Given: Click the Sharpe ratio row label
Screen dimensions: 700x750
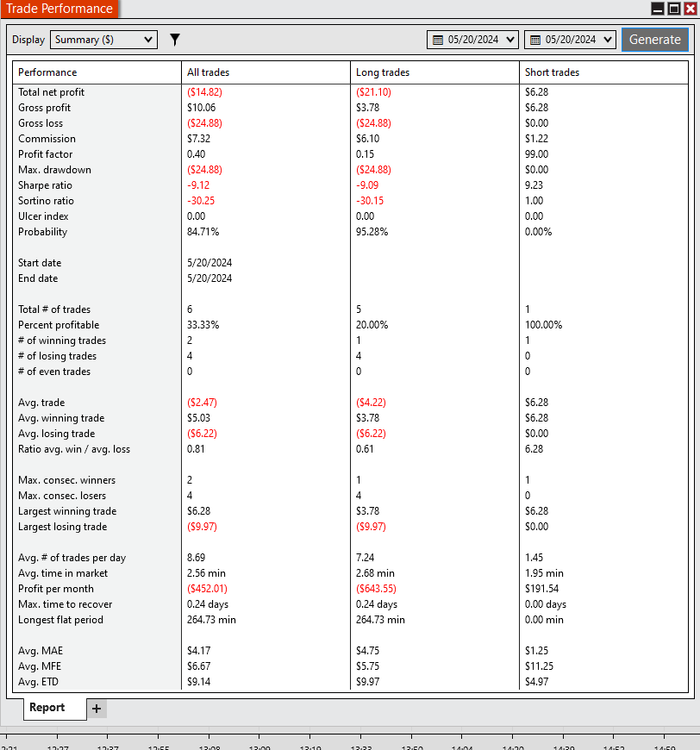Looking at the screenshot, I should click(x=45, y=185).
